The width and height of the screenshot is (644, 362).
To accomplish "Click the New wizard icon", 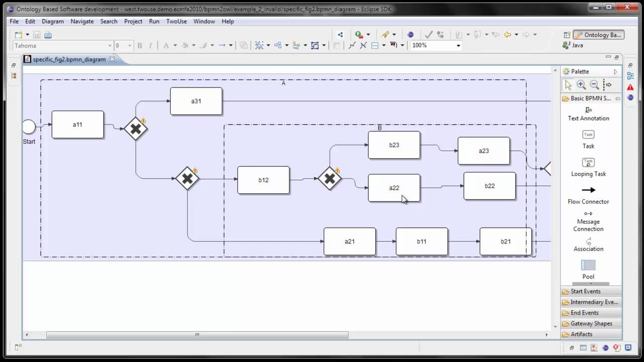I will pyautogui.click(x=19, y=35).
